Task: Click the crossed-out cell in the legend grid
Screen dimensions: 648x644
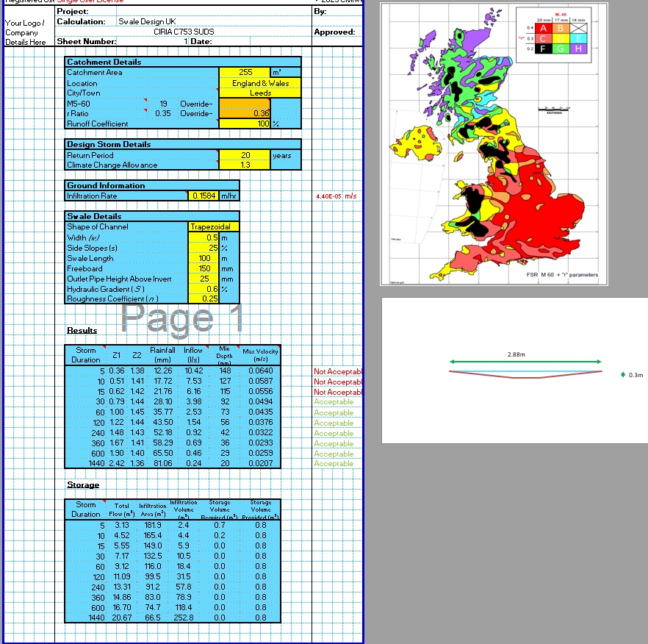Action: tap(578, 28)
